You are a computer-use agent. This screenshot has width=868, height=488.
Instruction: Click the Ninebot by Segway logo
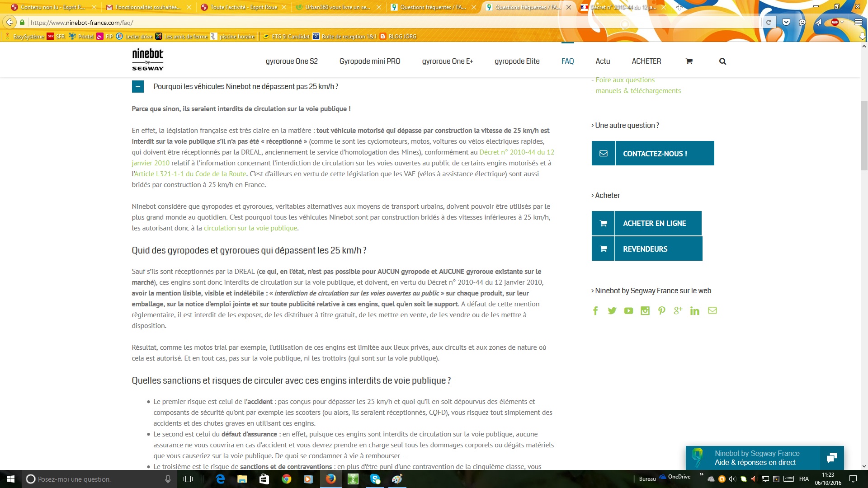point(148,60)
